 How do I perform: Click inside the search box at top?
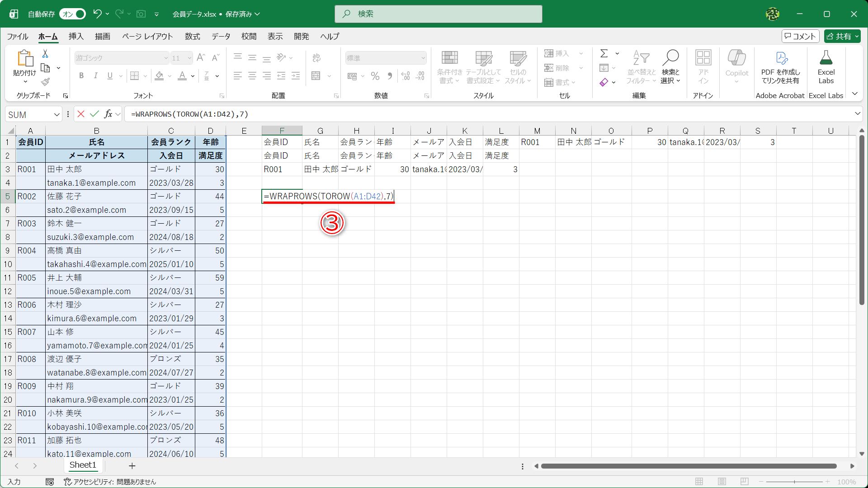click(439, 14)
